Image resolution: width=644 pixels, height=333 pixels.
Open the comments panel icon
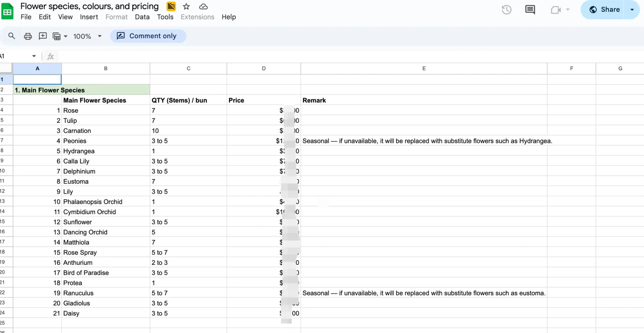tap(530, 10)
